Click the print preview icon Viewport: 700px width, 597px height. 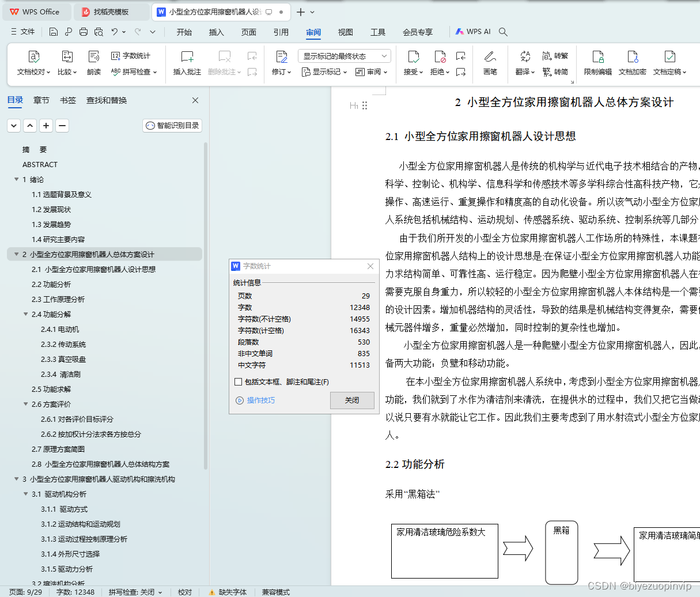[99, 32]
